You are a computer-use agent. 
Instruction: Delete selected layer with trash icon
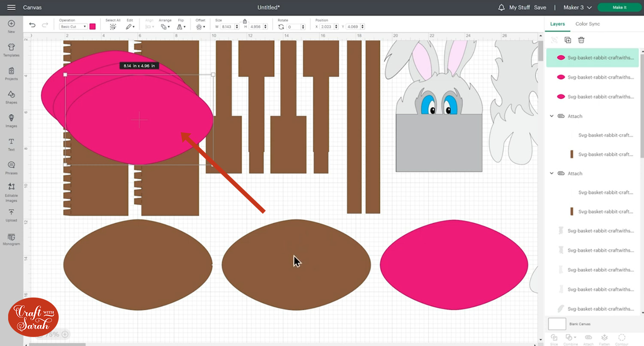[581, 40]
